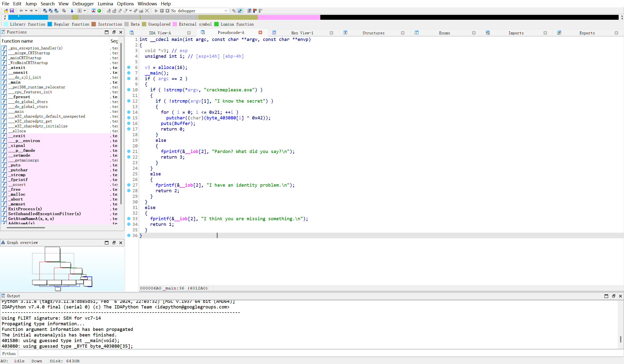Screen dimensions: 624x364
Task: Toggle breakpoint dot on line 15
Action: (129, 118)
